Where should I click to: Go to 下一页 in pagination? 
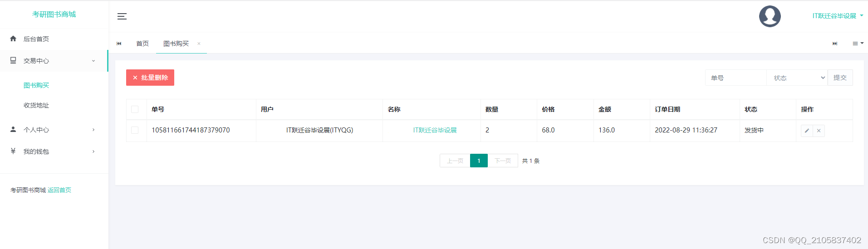[x=503, y=161]
